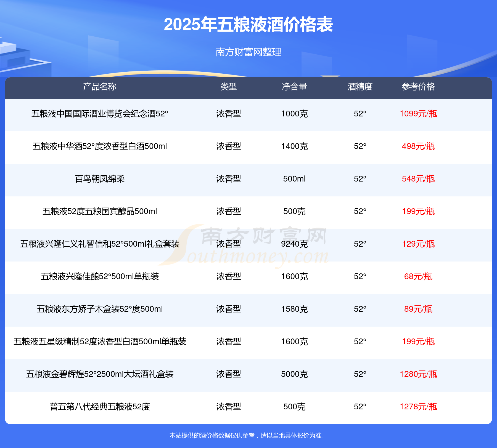
Task: Select the 参考价格 column header
Action: [x=418, y=87]
